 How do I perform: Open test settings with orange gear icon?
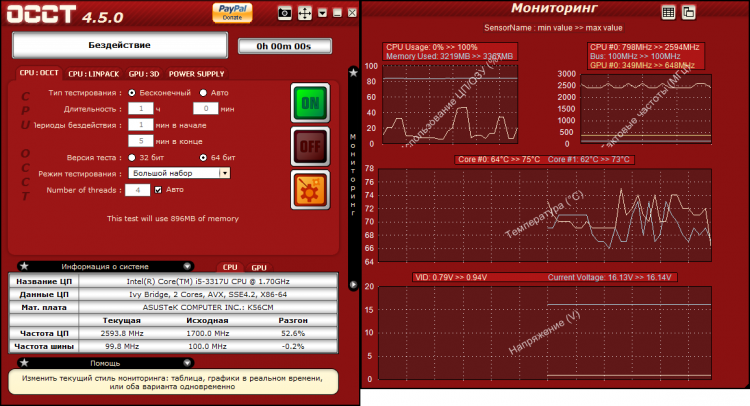coord(310,190)
